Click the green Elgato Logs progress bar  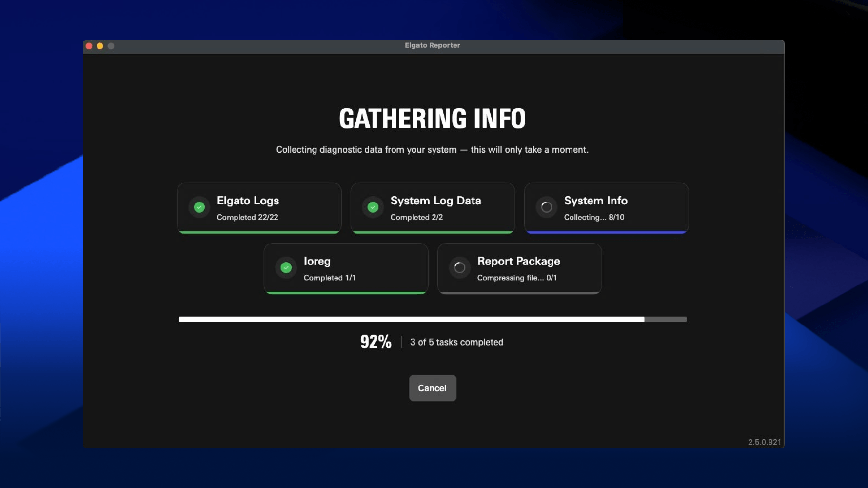pyautogui.click(x=259, y=232)
